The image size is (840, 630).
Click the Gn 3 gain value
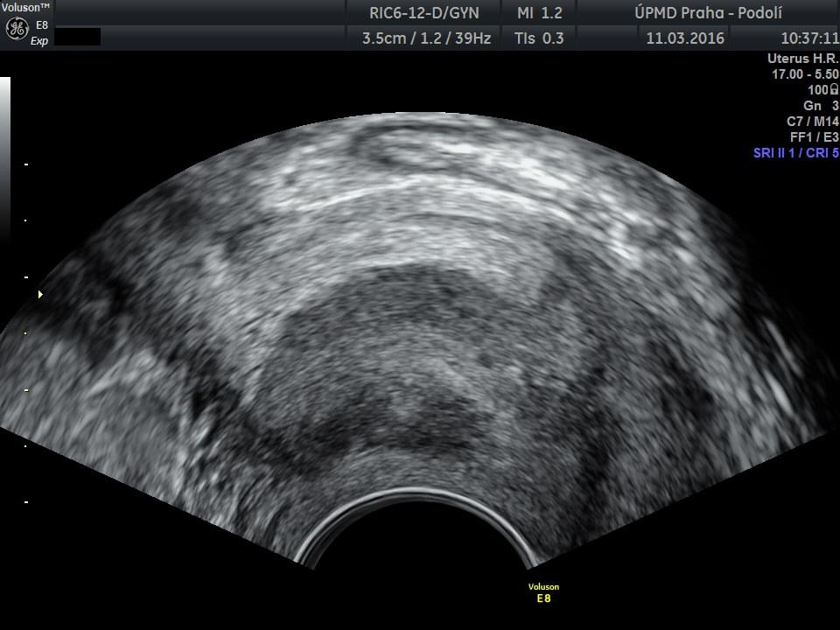tap(821, 106)
